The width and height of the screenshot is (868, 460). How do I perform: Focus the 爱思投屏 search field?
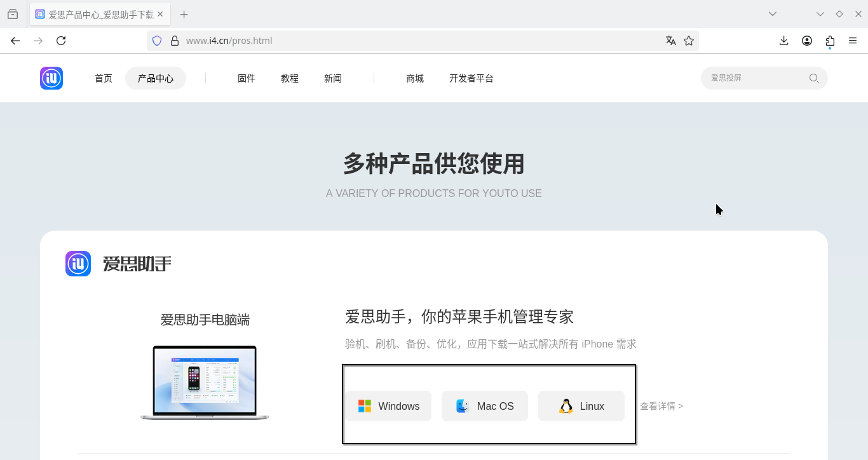click(764, 78)
